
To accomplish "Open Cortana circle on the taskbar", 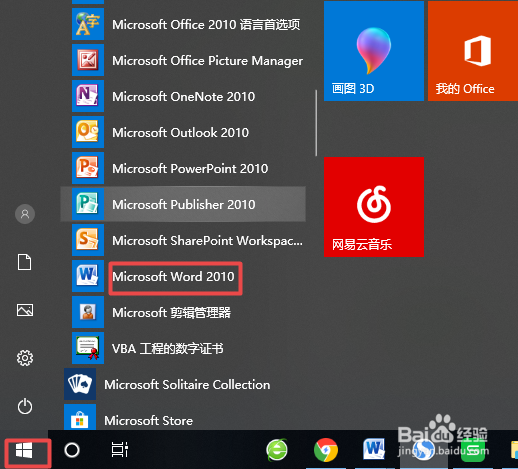I will 72,450.
